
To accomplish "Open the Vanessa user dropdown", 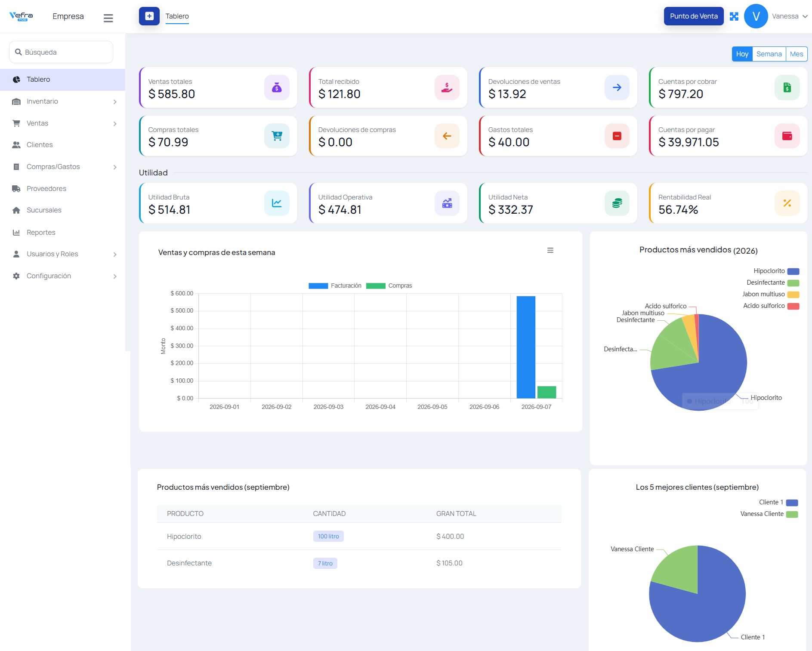I will pyautogui.click(x=789, y=16).
